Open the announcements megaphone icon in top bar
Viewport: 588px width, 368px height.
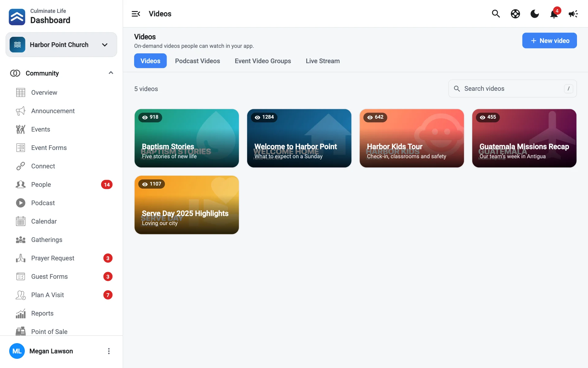573,14
